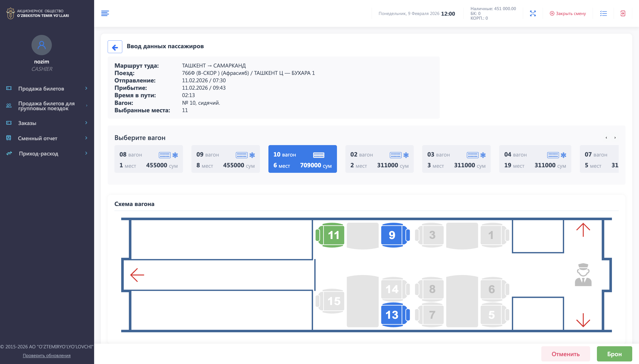Click the fullscreen expand icon in header
Image resolution: width=639 pixels, height=364 pixels.
(533, 14)
